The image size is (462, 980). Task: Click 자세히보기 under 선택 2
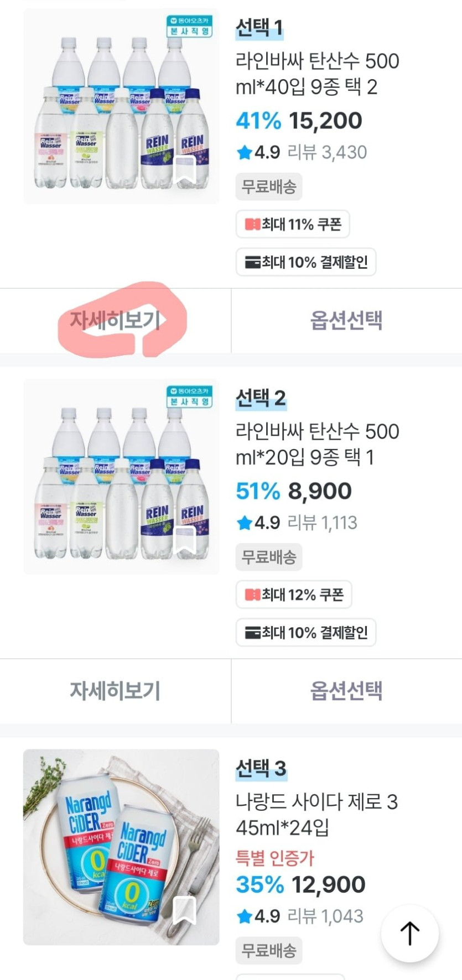(x=115, y=691)
